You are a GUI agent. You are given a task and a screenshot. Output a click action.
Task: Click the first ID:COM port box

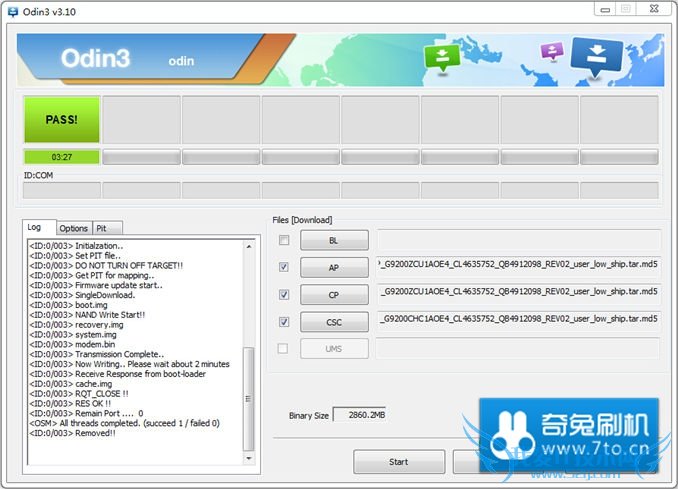pos(62,190)
